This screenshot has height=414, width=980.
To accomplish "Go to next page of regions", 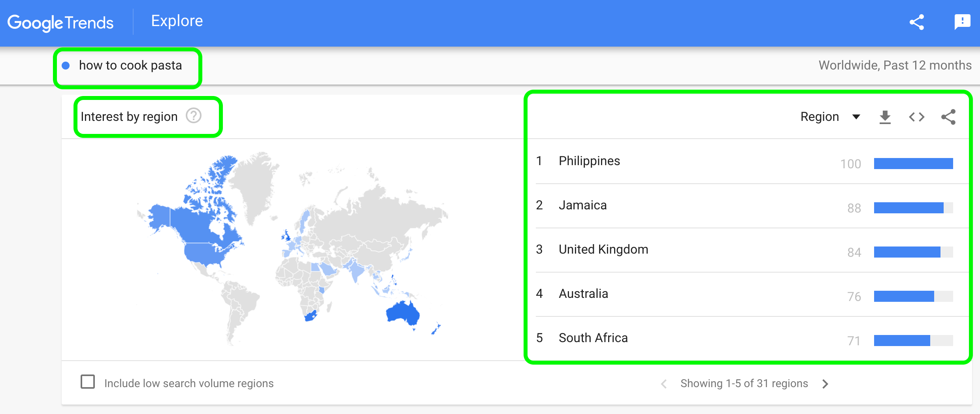I will 825,384.
